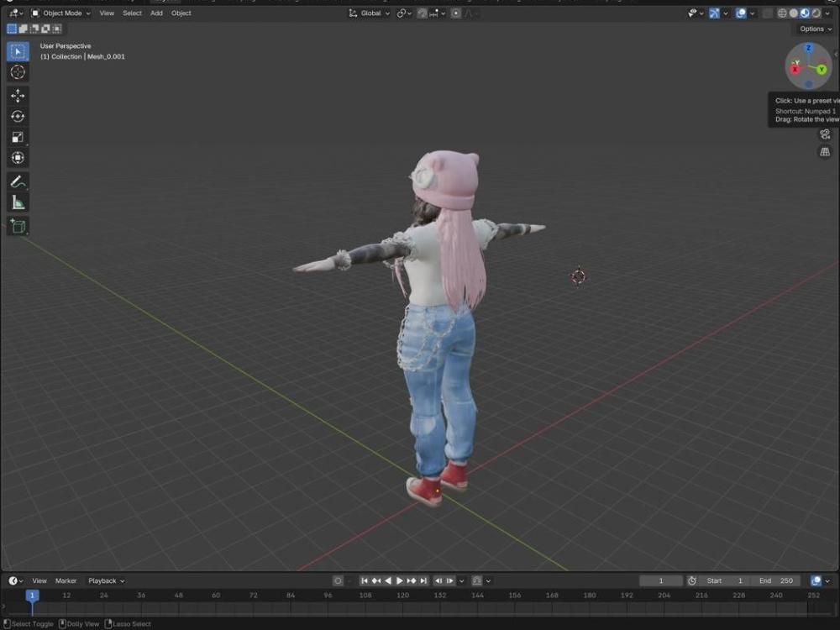Toggle proportional editing
This screenshot has height=630, width=840.
pyautogui.click(x=456, y=13)
